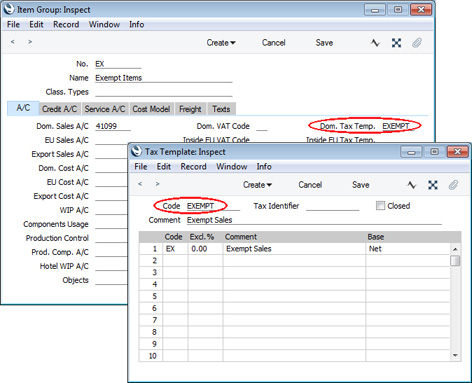This screenshot has width=472, height=383.
Task: Open Edit menu in Item Group window
Action: 36,24
